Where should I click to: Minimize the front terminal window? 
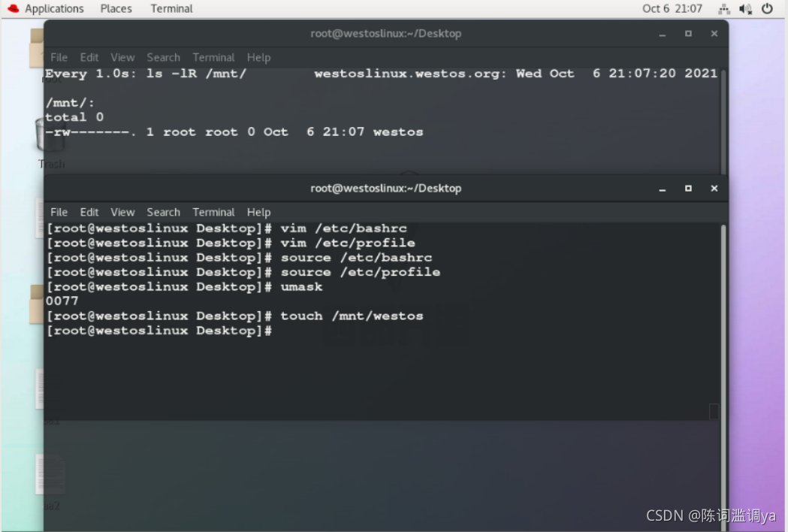[x=663, y=189]
